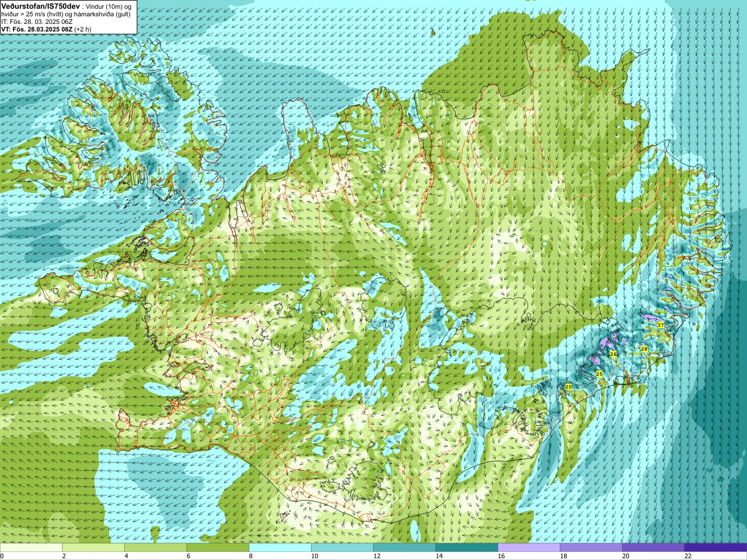Click the yellow 37 gust label
Image resolution: width=747 pixels, height=560 pixels.
[660, 324]
